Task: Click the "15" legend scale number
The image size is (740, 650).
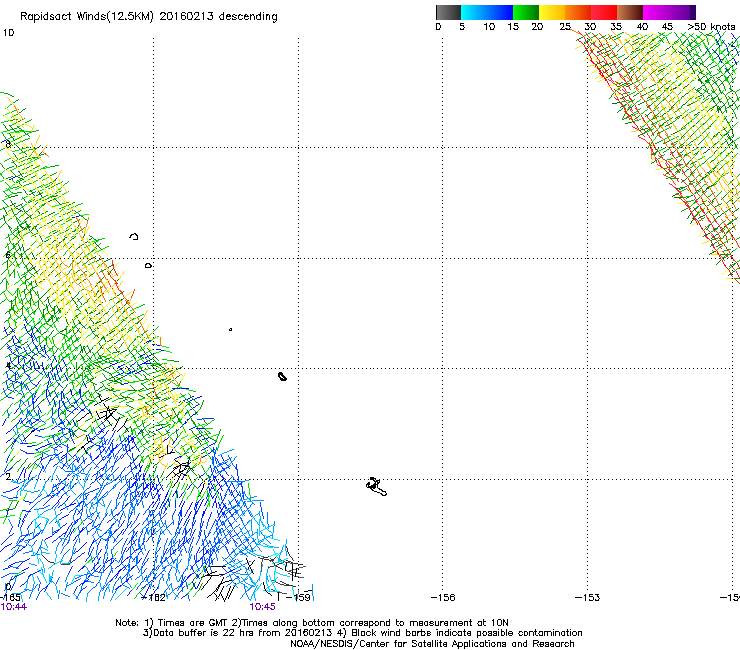Action: click(x=513, y=27)
